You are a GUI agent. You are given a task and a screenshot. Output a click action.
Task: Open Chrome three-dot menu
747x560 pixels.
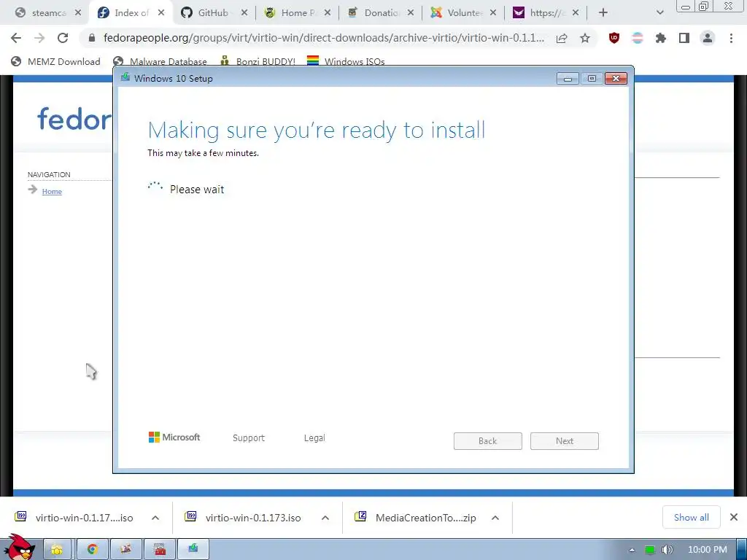tap(731, 38)
